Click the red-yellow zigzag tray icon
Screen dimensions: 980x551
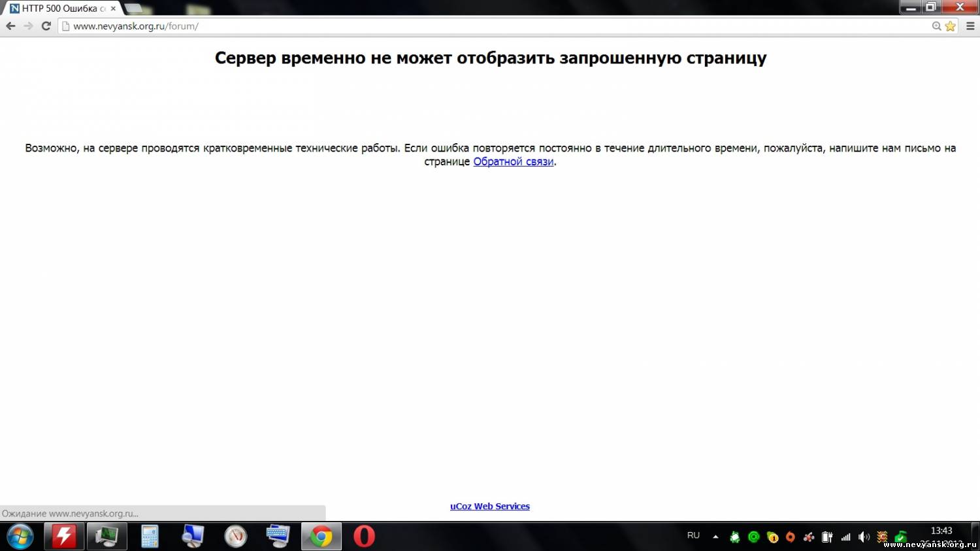882,537
